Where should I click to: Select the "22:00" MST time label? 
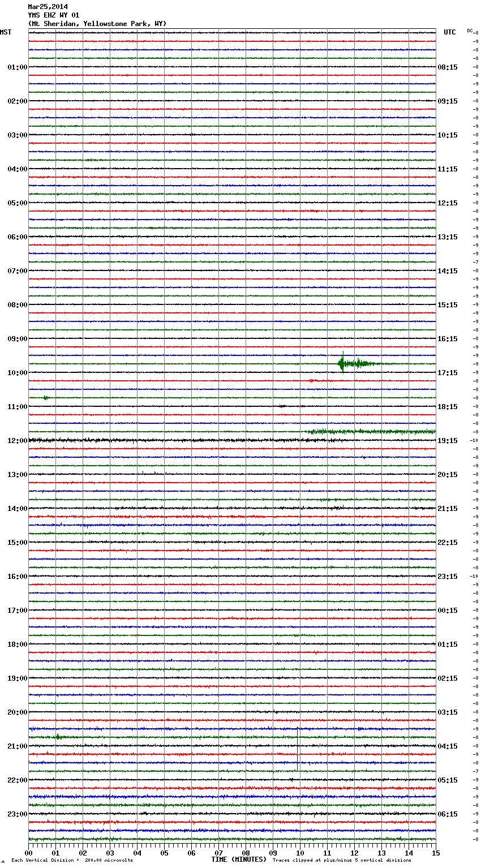[x=18, y=780]
